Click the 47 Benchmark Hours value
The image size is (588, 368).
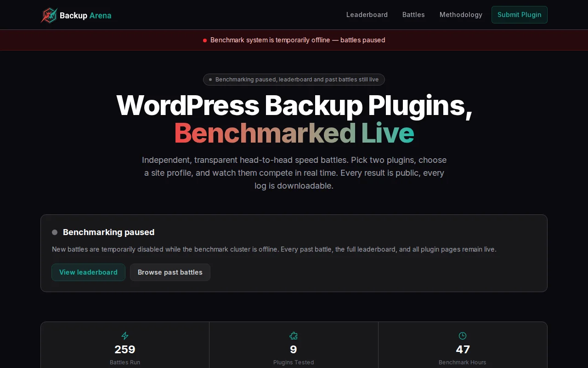tap(463, 350)
